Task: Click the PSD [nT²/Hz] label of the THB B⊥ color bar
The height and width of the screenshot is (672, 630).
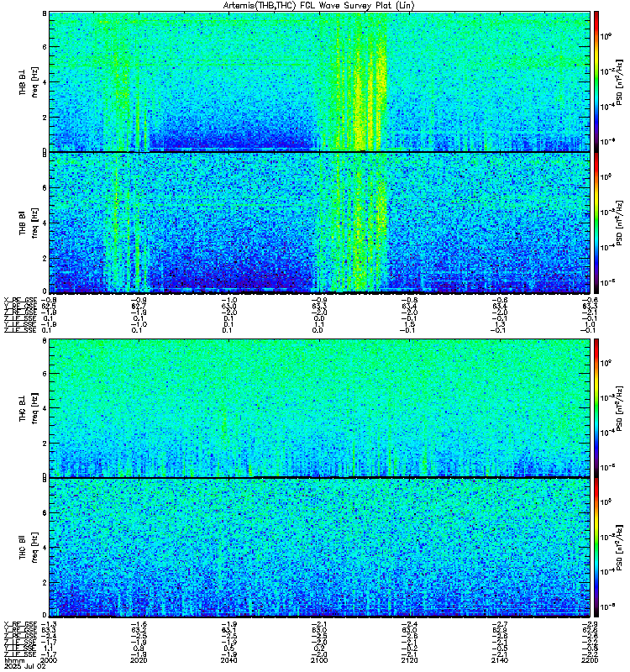Action: pyautogui.click(x=620, y=81)
